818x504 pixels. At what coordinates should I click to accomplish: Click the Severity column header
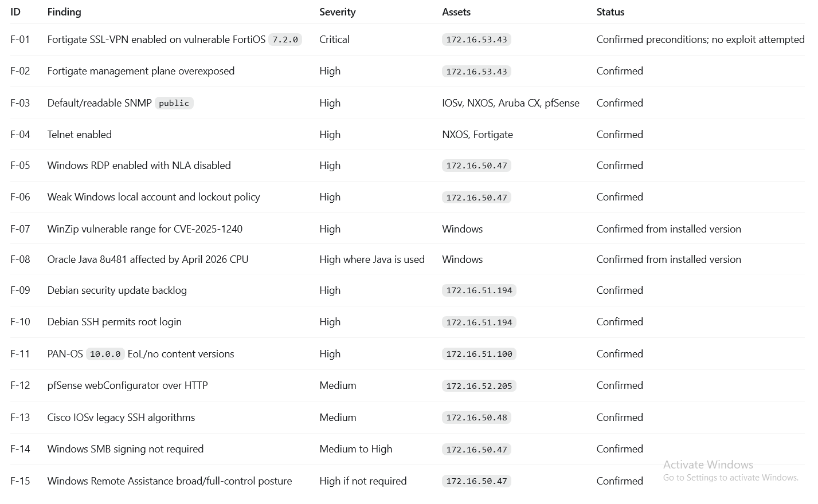(x=337, y=12)
